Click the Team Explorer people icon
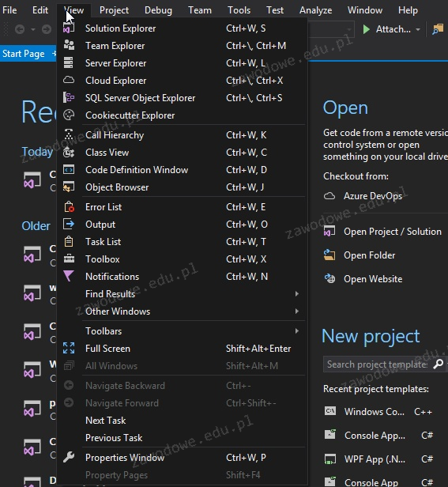The image size is (448, 487). point(69,45)
